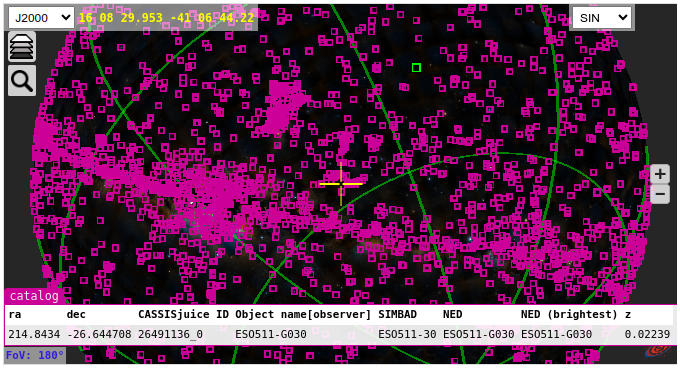Select the green highlighted source marker
This screenshot has height=369, width=680.
click(416, 68)
